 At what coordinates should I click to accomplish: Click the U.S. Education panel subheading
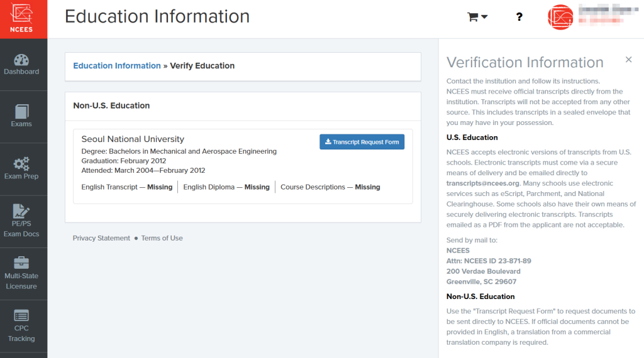click(472, 138)
